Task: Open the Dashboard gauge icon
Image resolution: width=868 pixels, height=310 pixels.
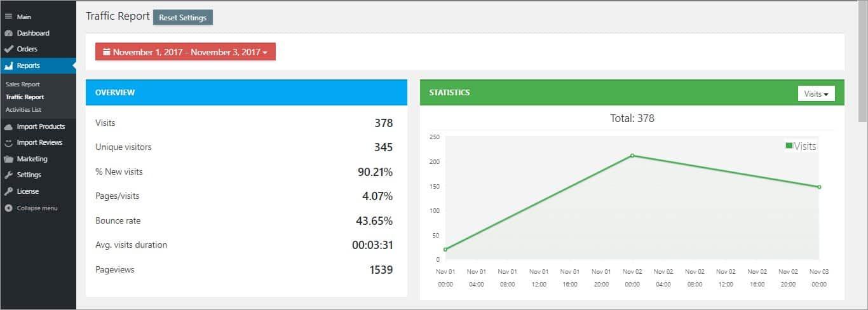Action: tap(9, 33)
